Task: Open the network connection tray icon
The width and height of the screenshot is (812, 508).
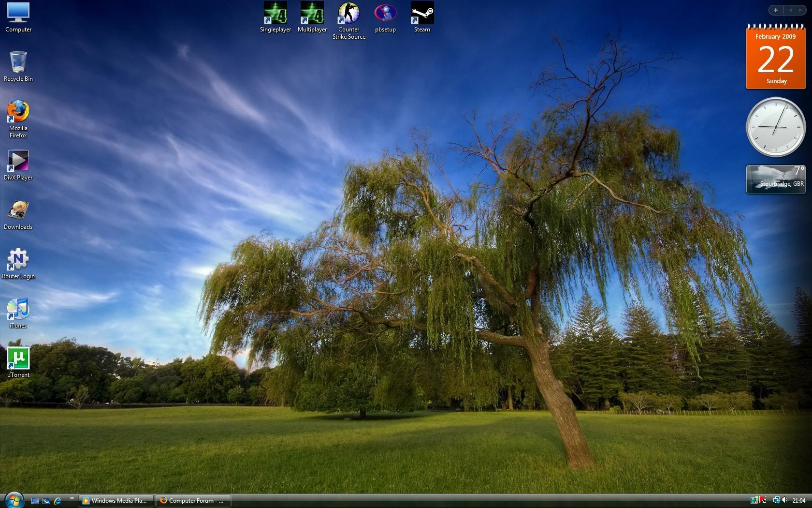Action: click(776, 500)
